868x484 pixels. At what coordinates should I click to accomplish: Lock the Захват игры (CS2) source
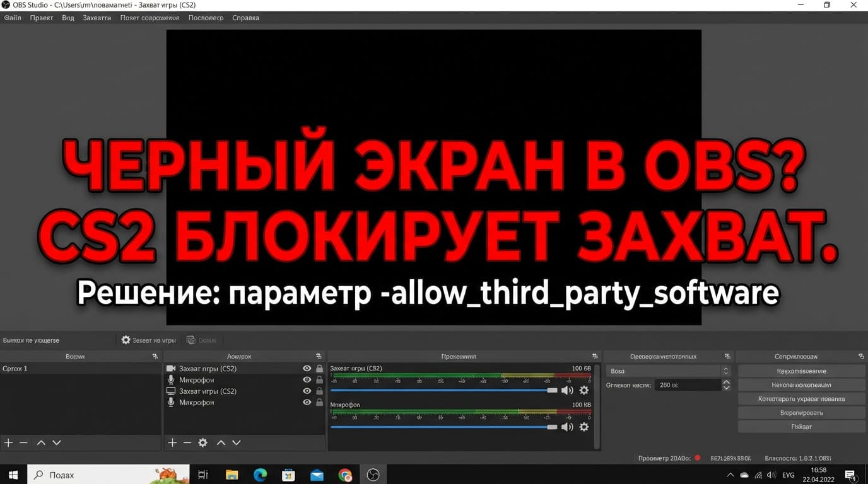319,368
